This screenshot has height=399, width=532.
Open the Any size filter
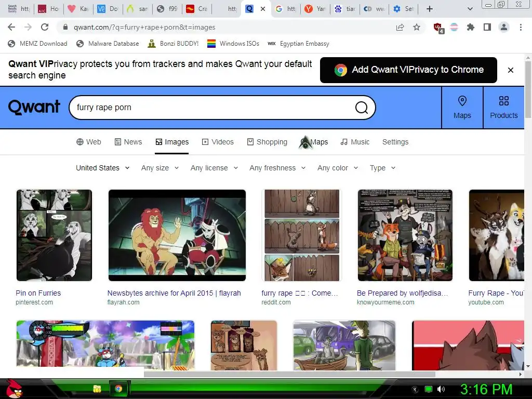pos(160,168)
